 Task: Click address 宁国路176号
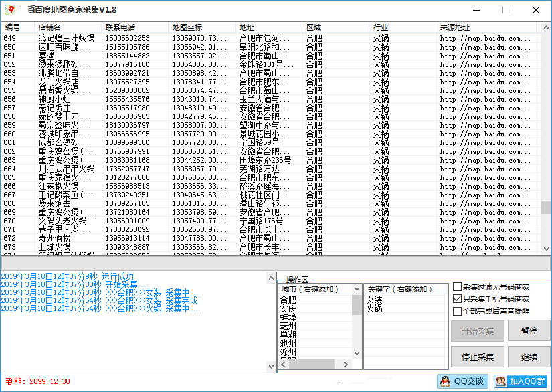click(261, 221)
